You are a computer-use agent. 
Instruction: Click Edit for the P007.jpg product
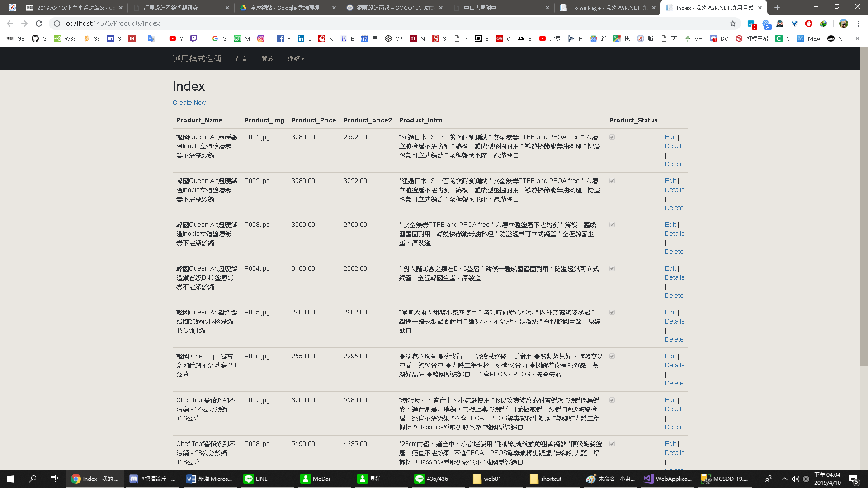[670, 400]
